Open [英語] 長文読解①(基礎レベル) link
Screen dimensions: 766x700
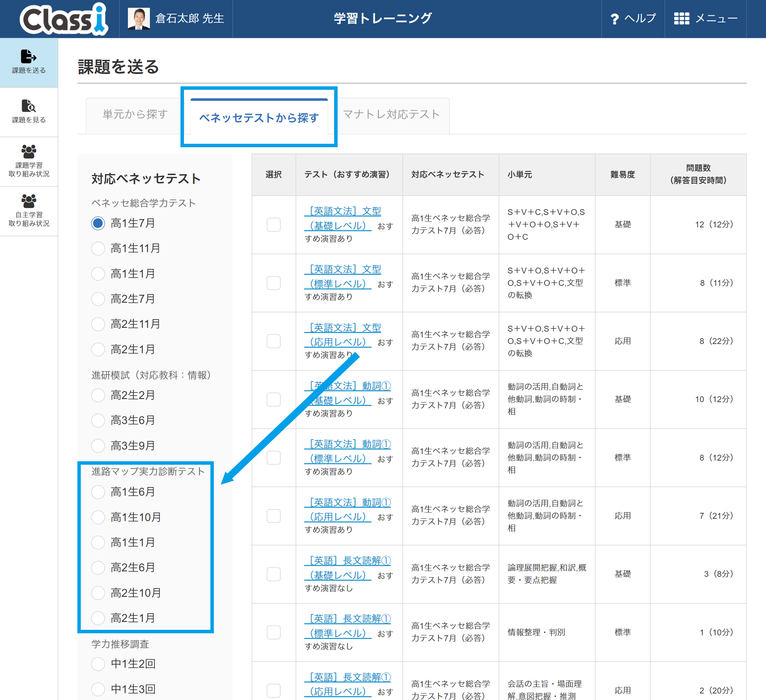[348, 568]
